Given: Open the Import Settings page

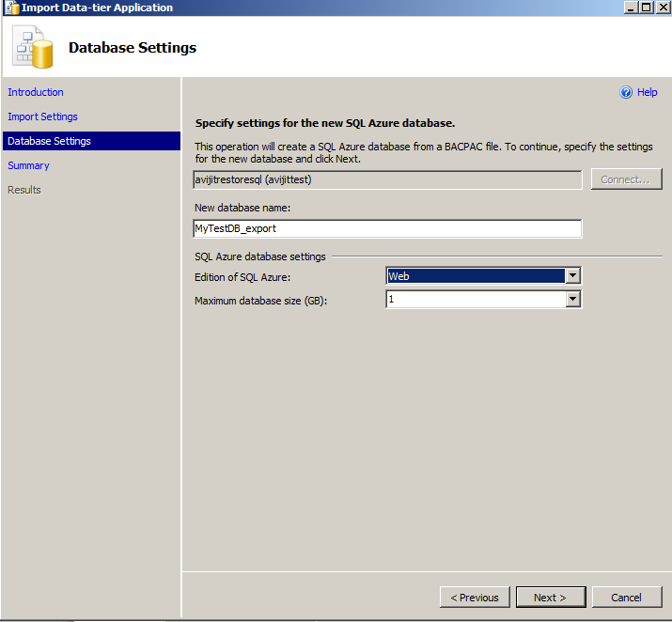Looking at the screenshot, I should (42, 117).
